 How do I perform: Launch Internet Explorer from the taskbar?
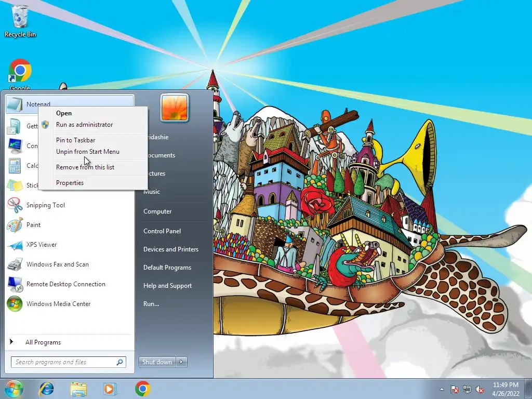point(46,389)
